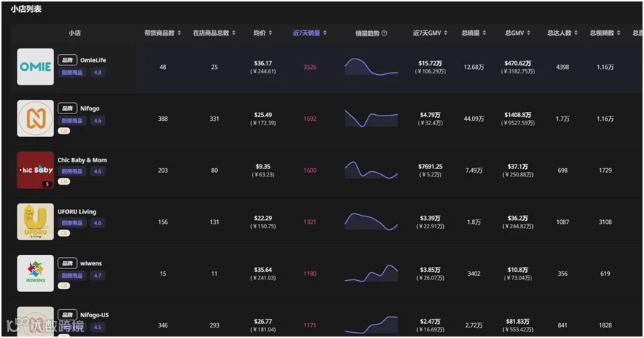View OmieLife sales trend sparkline
Viewport: 644px width, 338px height.
click(x=371, y=67)
